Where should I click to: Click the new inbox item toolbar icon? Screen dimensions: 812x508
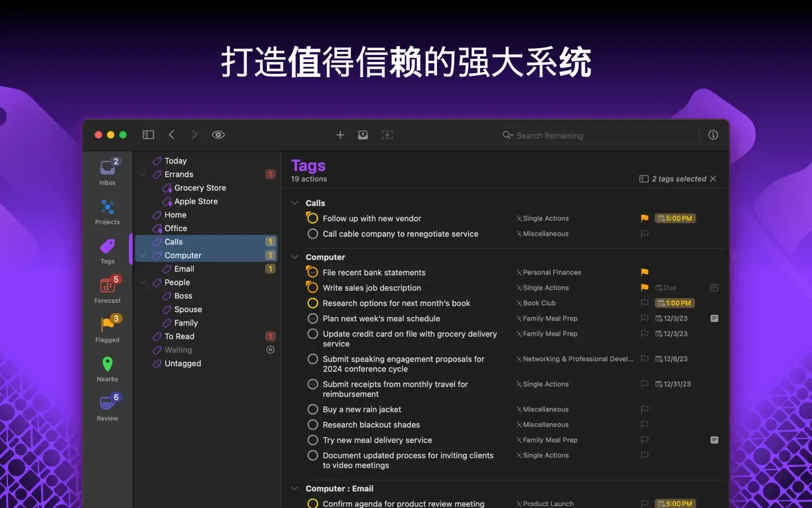click(x=363, y=135)
